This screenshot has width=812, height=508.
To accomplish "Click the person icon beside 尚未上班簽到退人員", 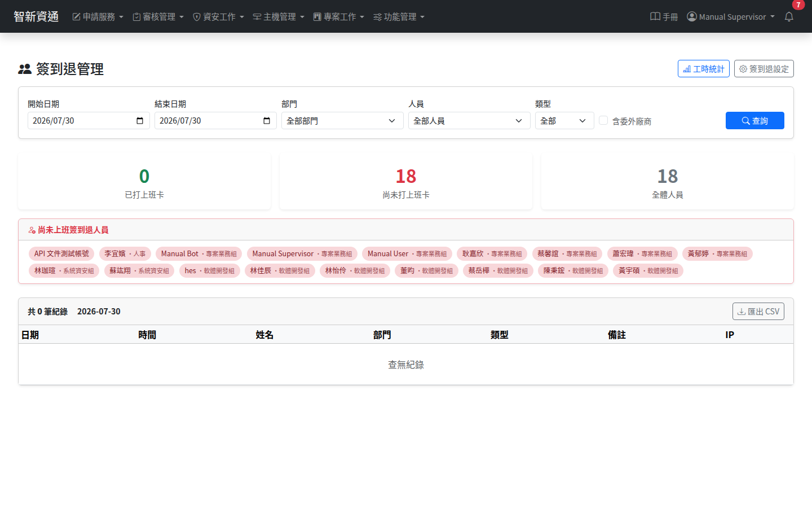I will pos(32,230).
